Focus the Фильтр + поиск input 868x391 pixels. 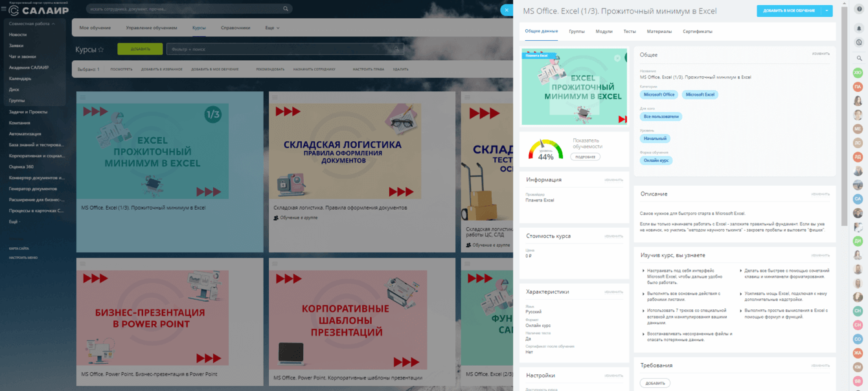point(285,49)
